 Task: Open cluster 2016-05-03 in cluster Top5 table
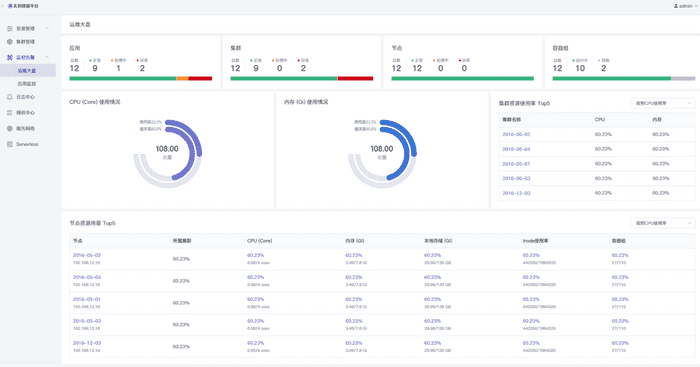[516, 178]
